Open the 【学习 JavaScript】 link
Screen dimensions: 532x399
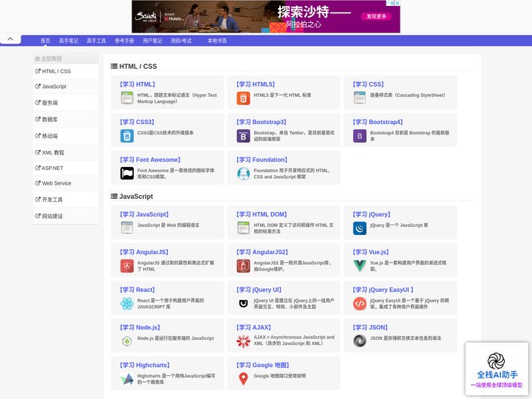point(144,214)
